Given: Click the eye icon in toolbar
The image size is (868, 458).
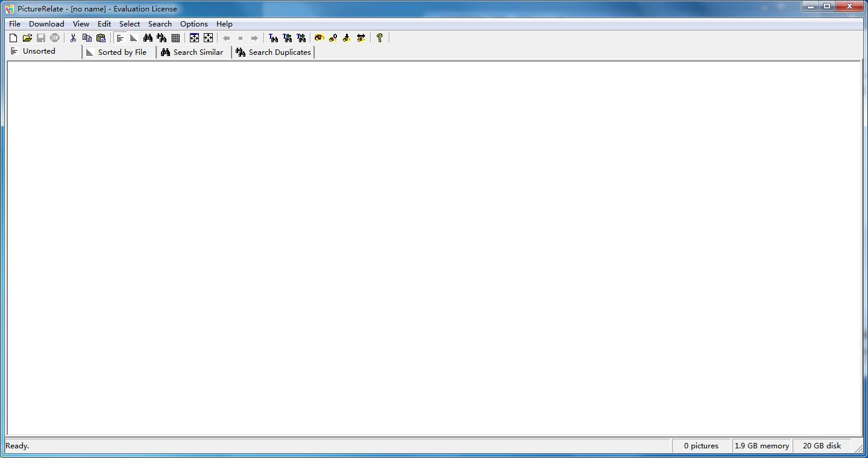Looking at the screenshot, I should click(319, 38).
